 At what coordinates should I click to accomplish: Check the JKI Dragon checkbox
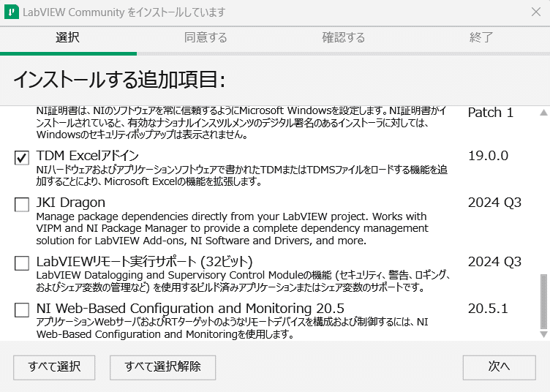tap(22, 205)
